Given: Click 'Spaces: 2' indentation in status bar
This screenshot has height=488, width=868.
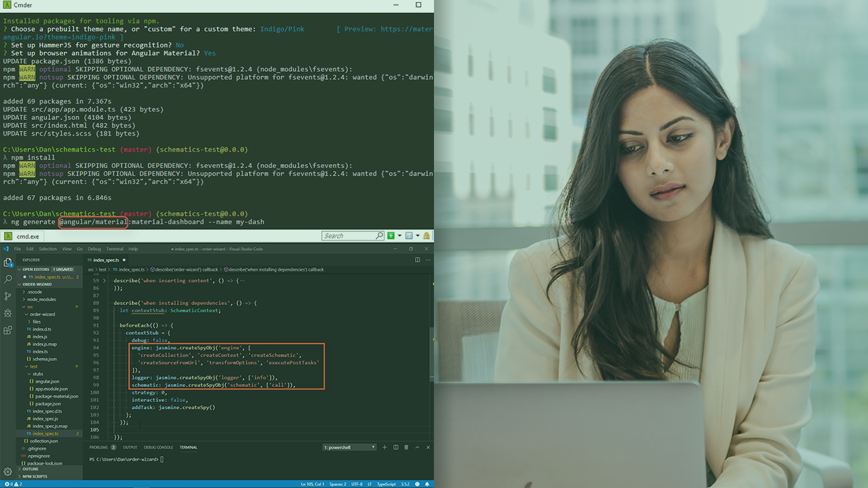Looking at the screenshot, I should [x=338, y=484].
